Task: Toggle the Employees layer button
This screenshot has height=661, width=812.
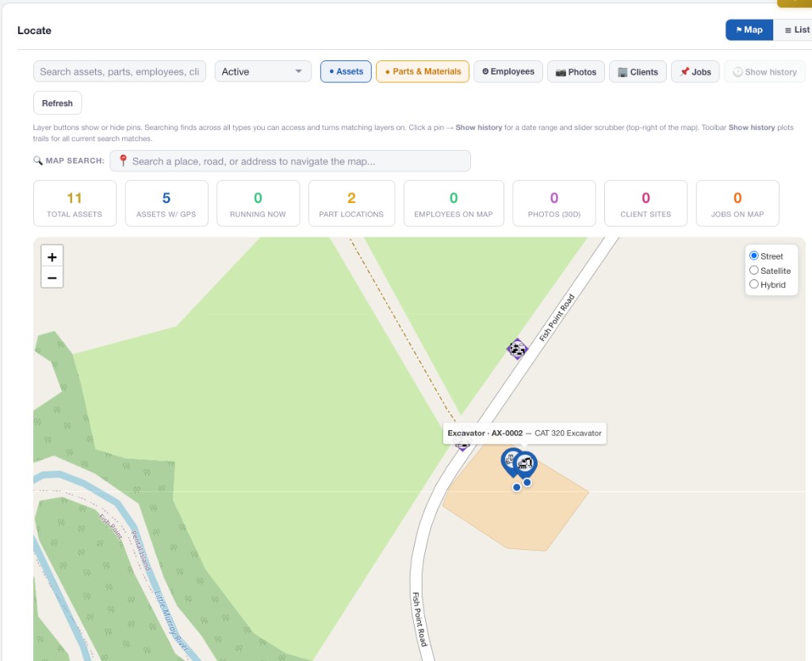Action: pyautogui.click(x=508, y=71)
